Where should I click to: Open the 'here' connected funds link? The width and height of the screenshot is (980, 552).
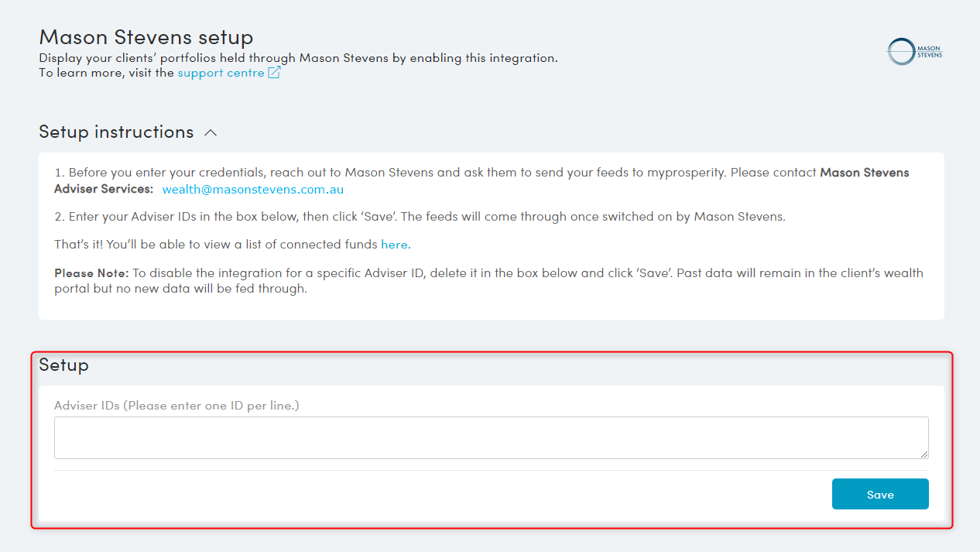394,244
